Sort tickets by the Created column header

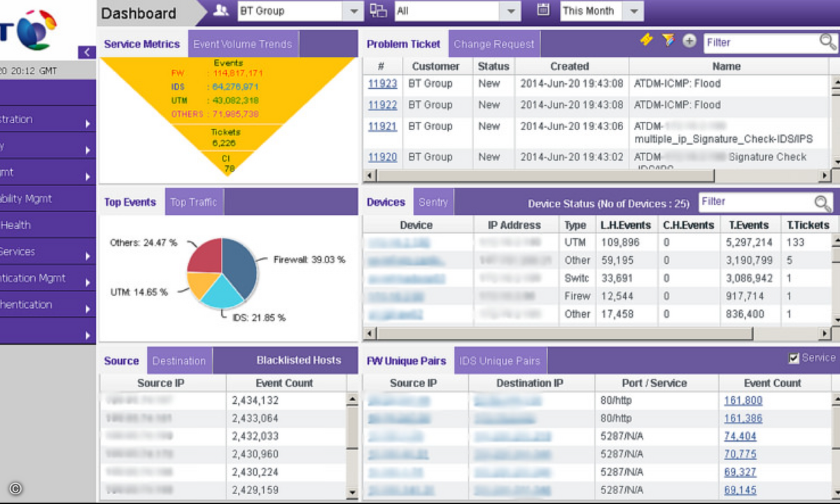570,66
